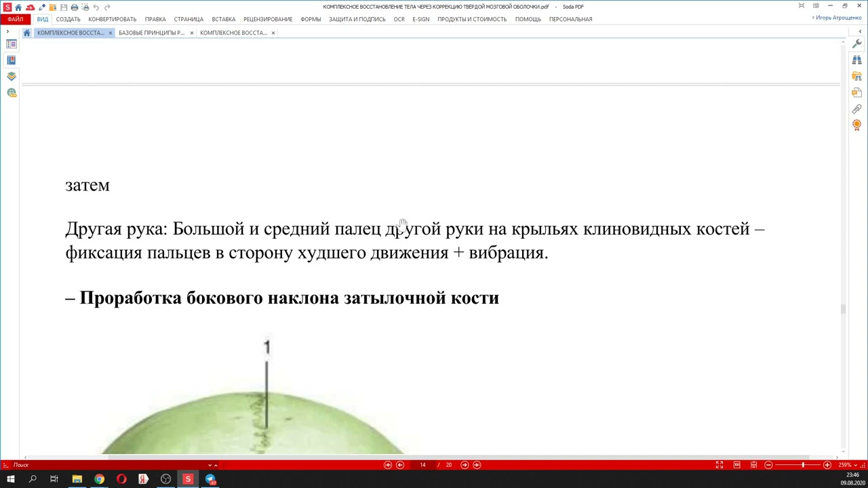Image resolution: width=868 pixels, height=488 pixels.
Task: Click the home tab icon in document tab bar
Action: tap(26, 33)
